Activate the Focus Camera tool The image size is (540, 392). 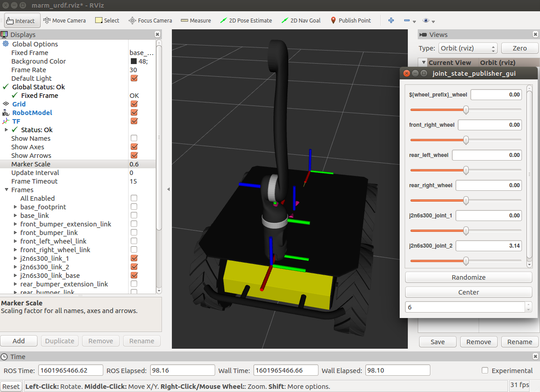coord(150,21)
